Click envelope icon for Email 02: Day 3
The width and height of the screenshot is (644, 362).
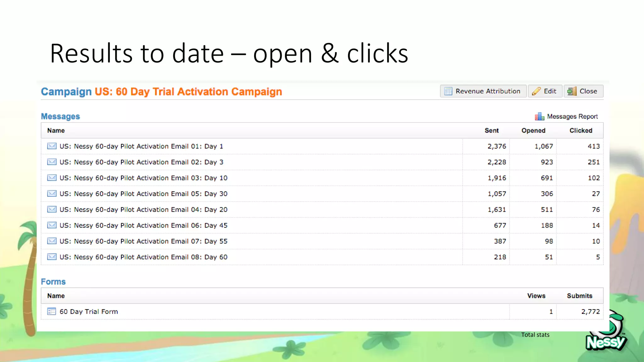pyautogui.click(x=52, y=162)
